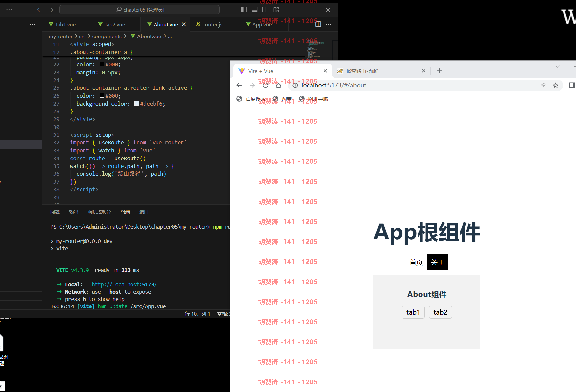Open the router.js editor tab
Image resolution: width=576 pixels, height=392 pixels.
(x=214, y=24)
